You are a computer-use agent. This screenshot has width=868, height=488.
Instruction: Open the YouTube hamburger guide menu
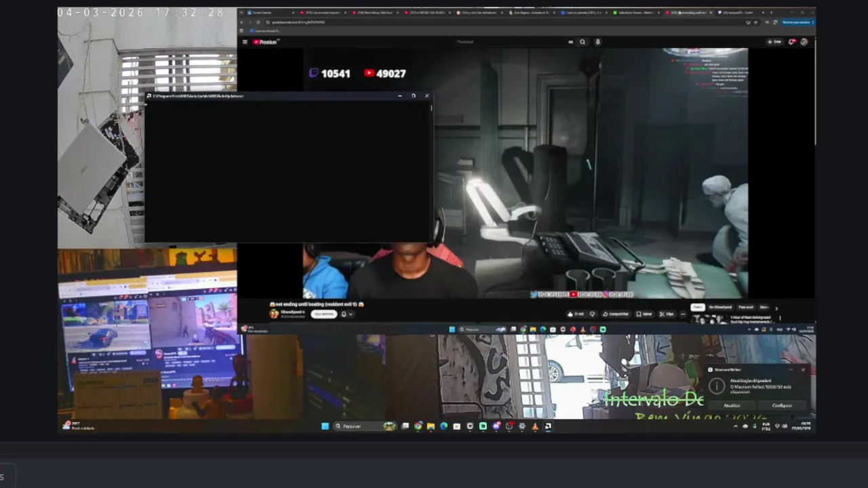[245, 42]
